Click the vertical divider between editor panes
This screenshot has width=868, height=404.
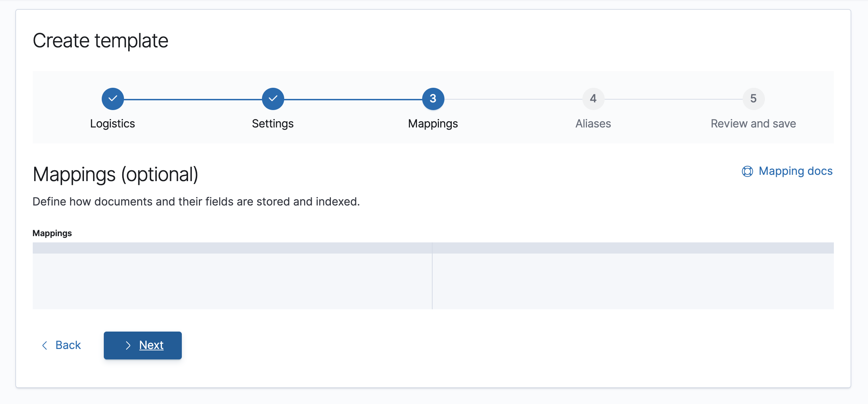click(432, 281)
